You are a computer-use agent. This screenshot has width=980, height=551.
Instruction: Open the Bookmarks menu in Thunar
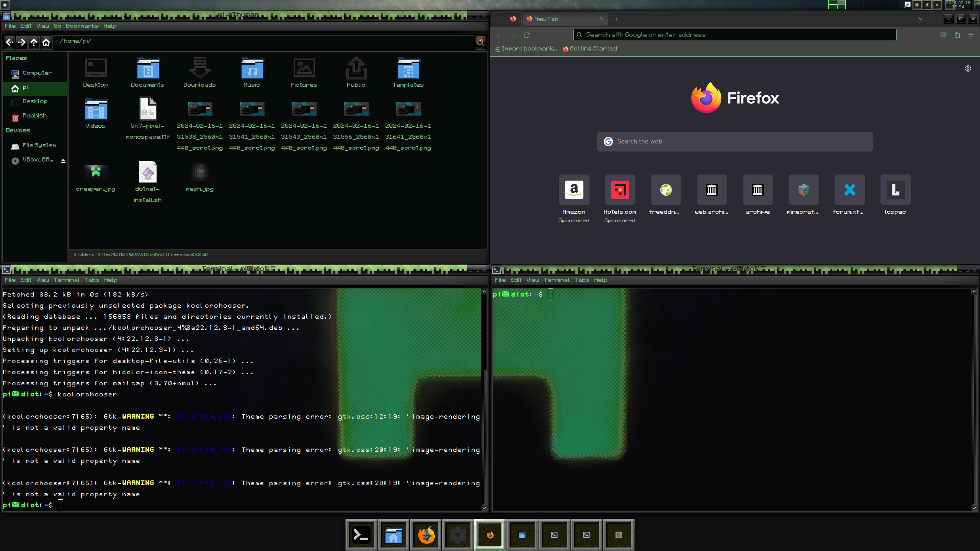(82, 26)
